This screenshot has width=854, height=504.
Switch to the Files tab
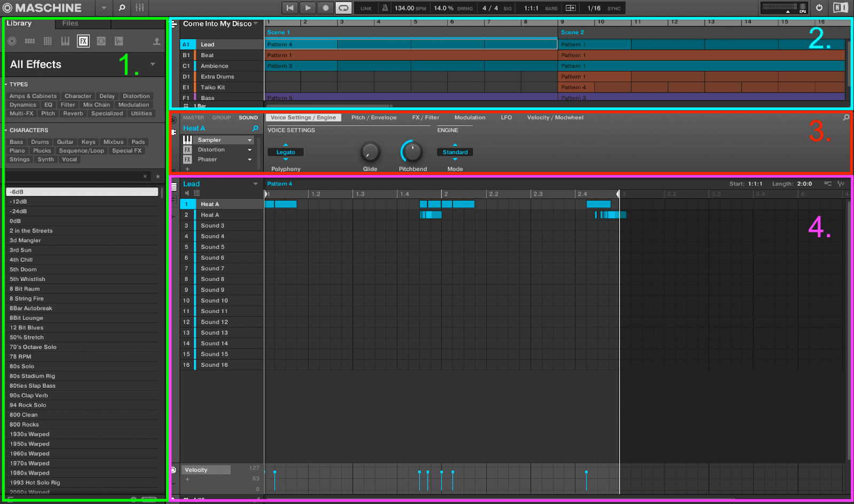click(70, 23)
